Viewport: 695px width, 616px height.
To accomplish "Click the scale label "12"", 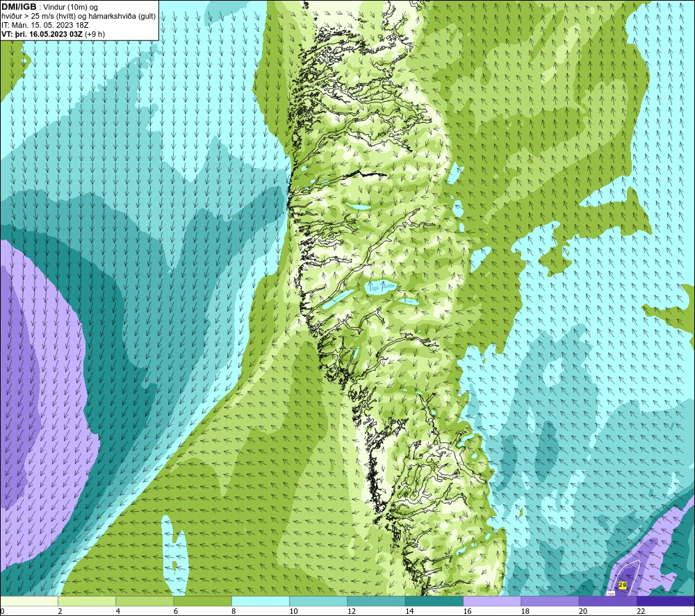I will [352, 611].
